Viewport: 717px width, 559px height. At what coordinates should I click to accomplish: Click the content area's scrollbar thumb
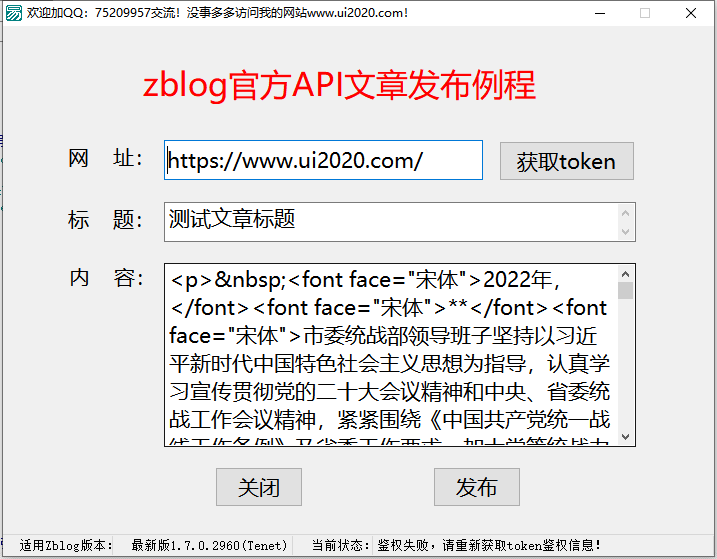pyautogui.click(x=626, y=290)
